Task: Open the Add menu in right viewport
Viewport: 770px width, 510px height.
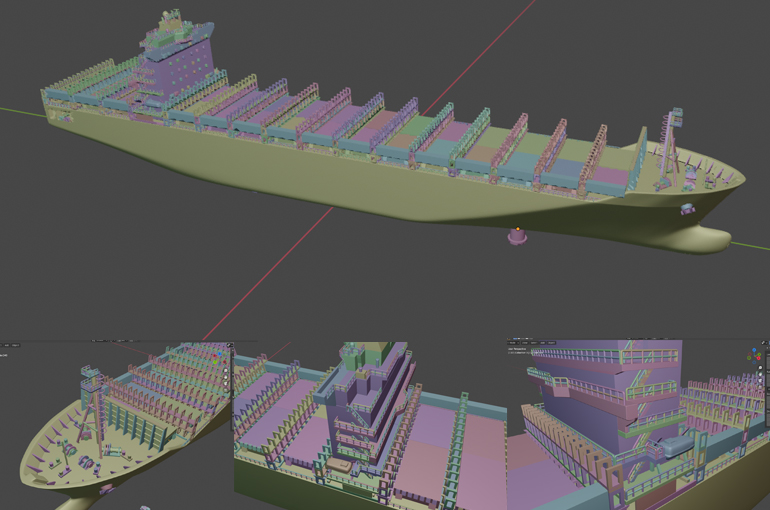Action: tap(543, 343)
